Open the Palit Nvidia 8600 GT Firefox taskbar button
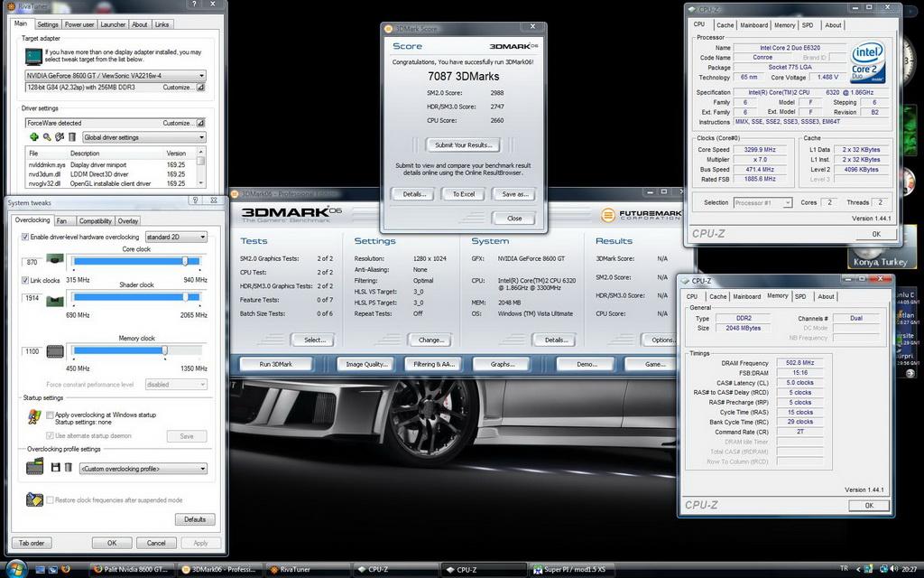924x578 pixels. (x=132, y=570)
